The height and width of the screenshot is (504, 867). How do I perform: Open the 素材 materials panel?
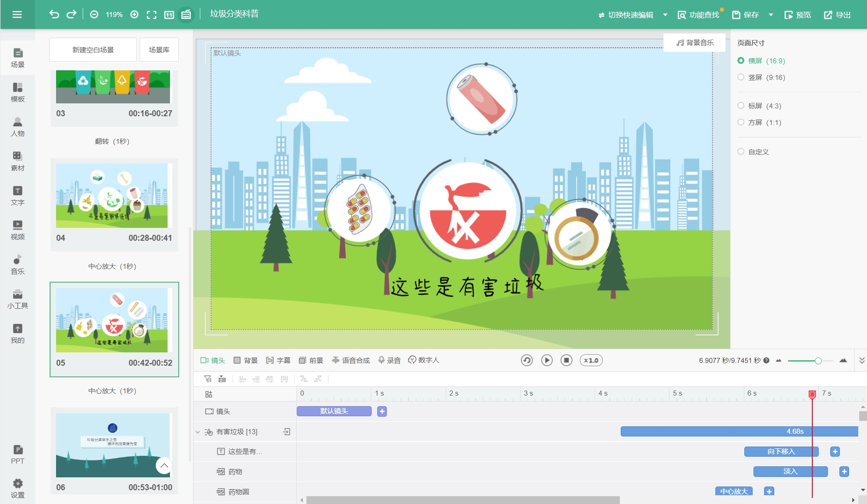[17, 161]
